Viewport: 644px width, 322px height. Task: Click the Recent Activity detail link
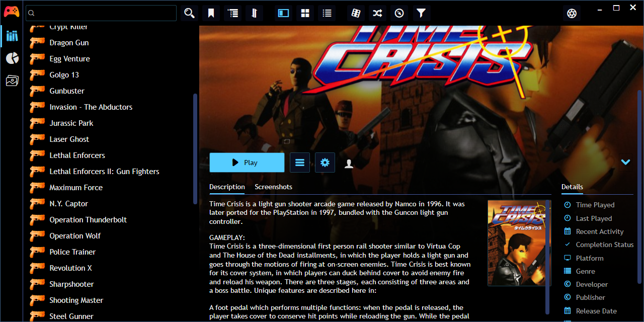pyautogui.click(x=600, y=231)
